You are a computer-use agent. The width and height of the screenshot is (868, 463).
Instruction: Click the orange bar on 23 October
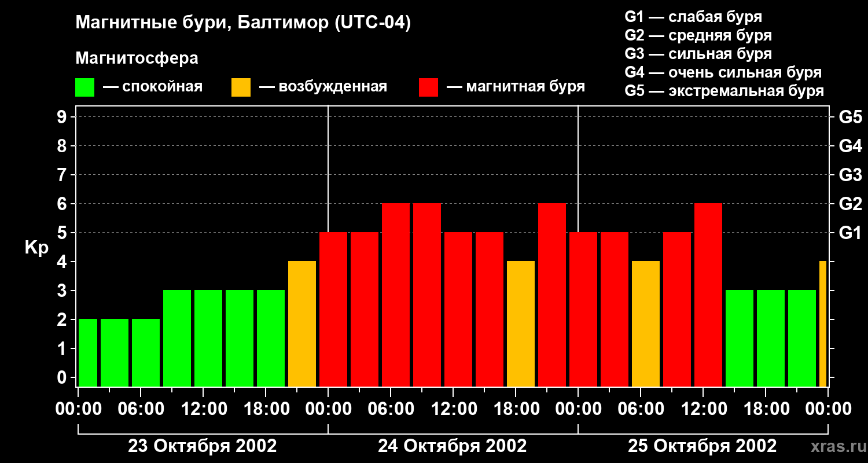click(302, 324)
